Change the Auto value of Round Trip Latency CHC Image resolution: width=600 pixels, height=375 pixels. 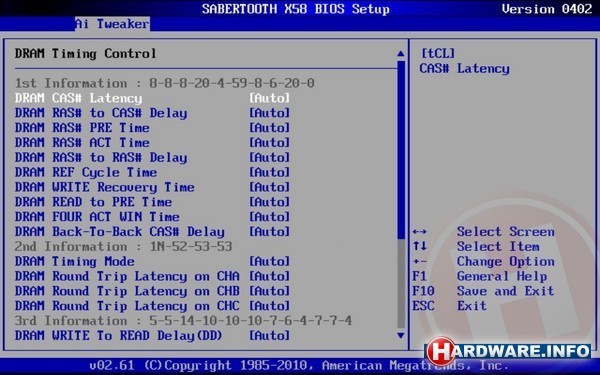pyautogui.click(x=269, y=306)
